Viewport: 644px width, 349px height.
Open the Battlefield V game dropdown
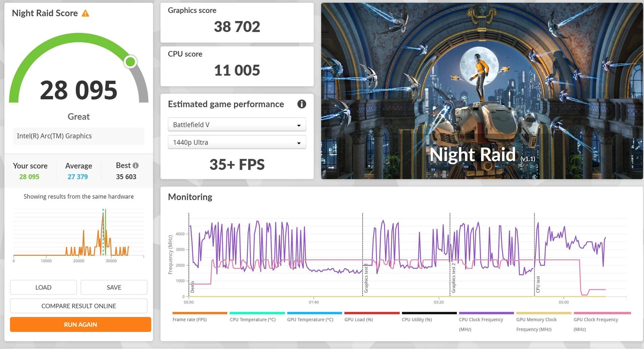point(237,124)
